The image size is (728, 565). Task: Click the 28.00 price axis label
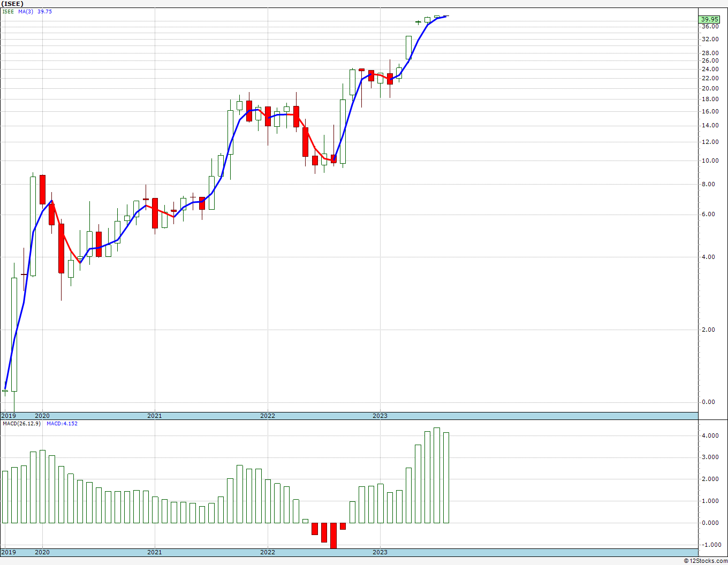click(710, 54)
